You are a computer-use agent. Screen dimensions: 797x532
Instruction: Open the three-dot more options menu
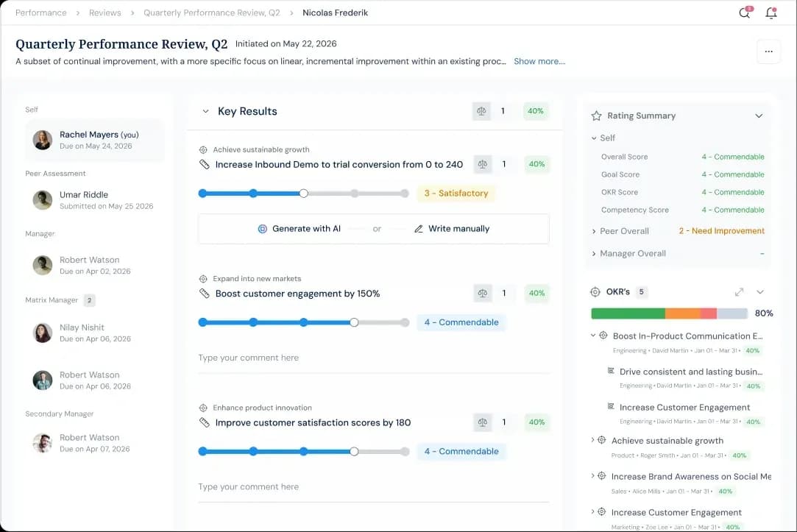tap(768, 52)
